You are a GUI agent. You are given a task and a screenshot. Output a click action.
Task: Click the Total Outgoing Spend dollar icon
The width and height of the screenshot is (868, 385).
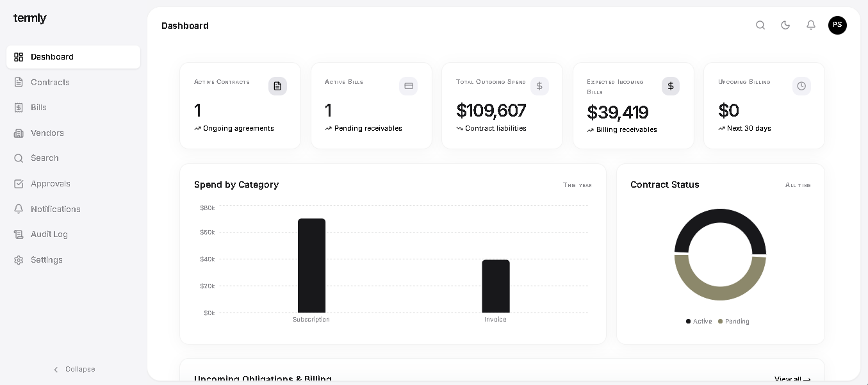pyautogui.click(x=539, y=86)
